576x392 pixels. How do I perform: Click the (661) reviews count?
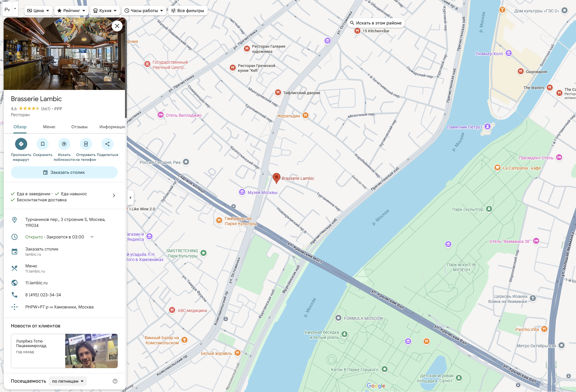46,109
